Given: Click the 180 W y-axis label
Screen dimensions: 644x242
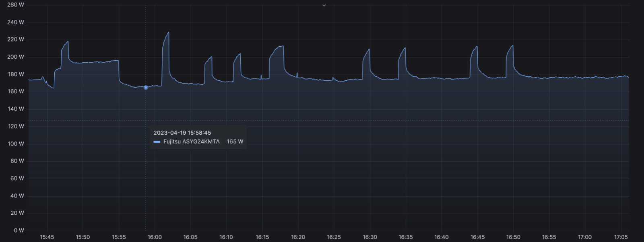Looking at the screenshot, I should [16, 74].
